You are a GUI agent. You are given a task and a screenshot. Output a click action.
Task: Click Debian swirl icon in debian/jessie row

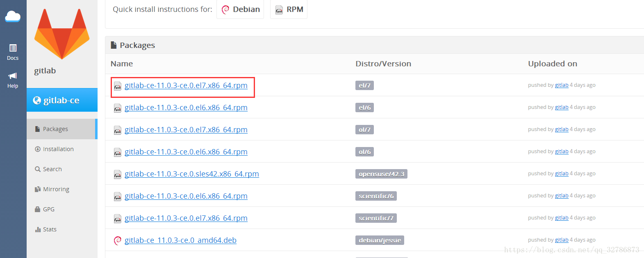pyautogui.click(x=118, y=240)
